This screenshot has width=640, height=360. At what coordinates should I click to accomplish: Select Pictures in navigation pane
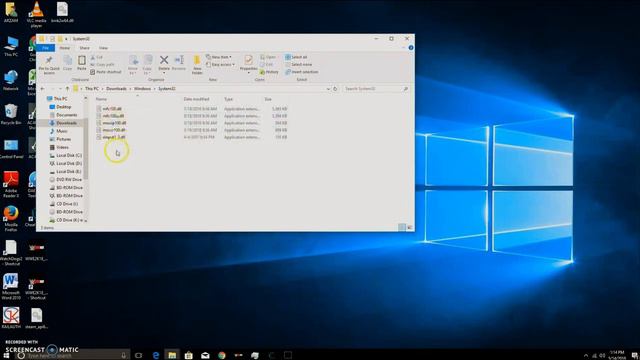(x=63, y=139)
